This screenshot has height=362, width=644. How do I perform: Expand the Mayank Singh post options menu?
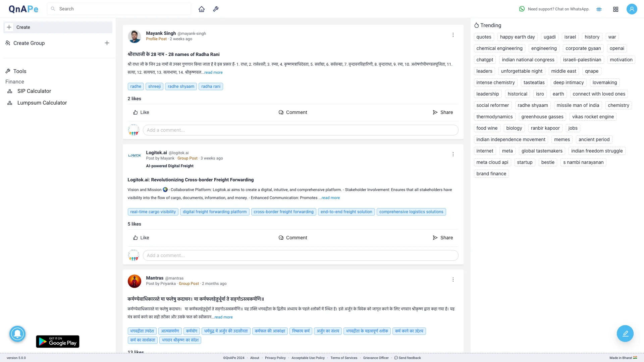[453, 35]
